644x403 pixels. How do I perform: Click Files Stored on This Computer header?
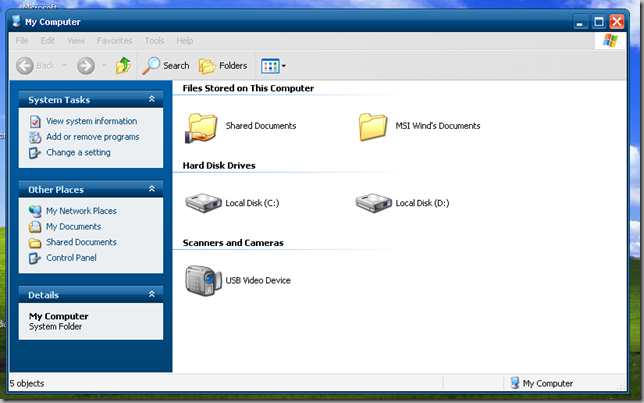[248, 88]
